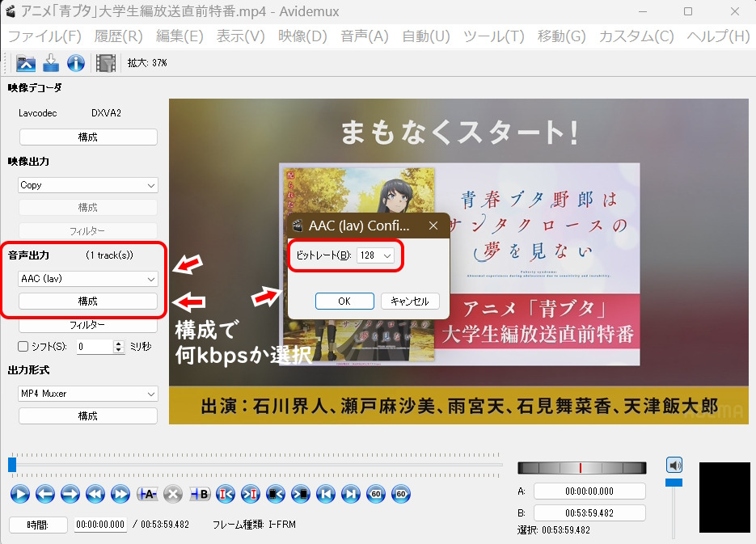Click 構成 button under output format
The height and width of the screenshot is (544, 756).
pyautogui.click(x=88, y=415)
